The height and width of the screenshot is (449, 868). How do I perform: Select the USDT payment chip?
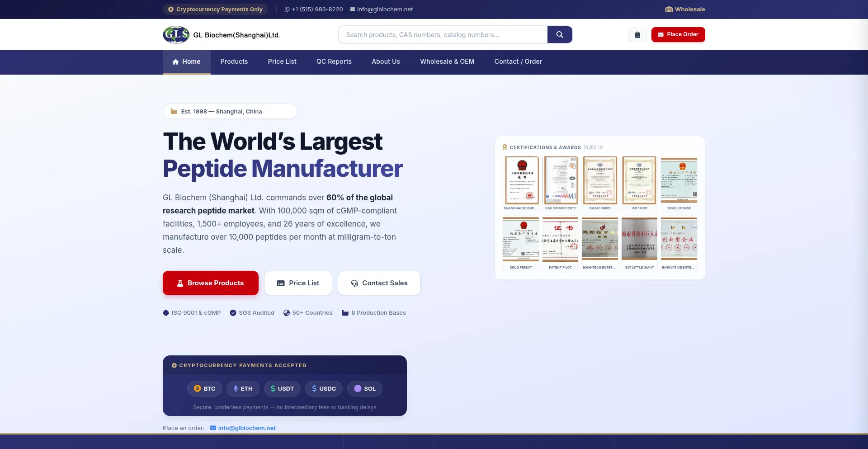click(282, 388)
